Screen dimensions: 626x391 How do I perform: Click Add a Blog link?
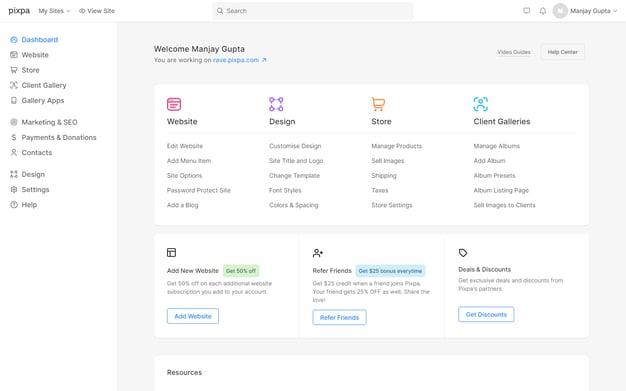pos(182,205)
